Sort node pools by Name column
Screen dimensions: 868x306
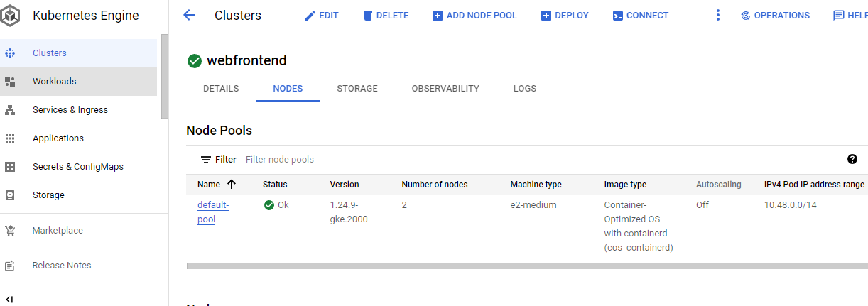(x=217, y=185)
